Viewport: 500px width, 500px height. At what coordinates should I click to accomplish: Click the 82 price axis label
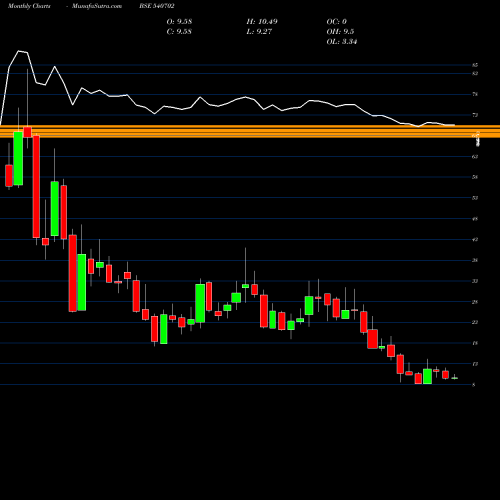(x=475, y=73)
